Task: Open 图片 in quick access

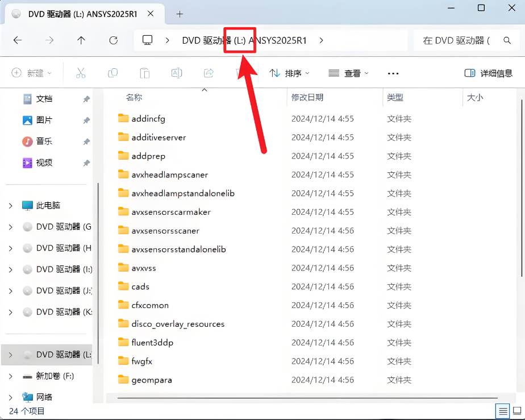Action: click(44, 120)
